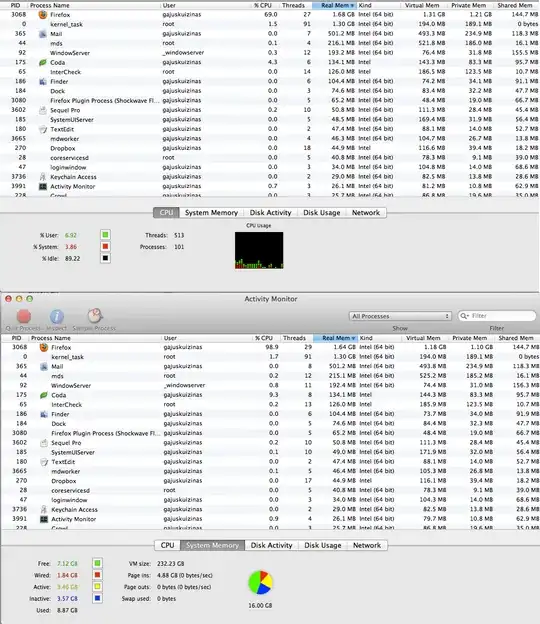Click the Activity Monitor icon in the 0.7 % CPU row
The height and width of the screenshot is (624, 540).
(x=43, y=186)
